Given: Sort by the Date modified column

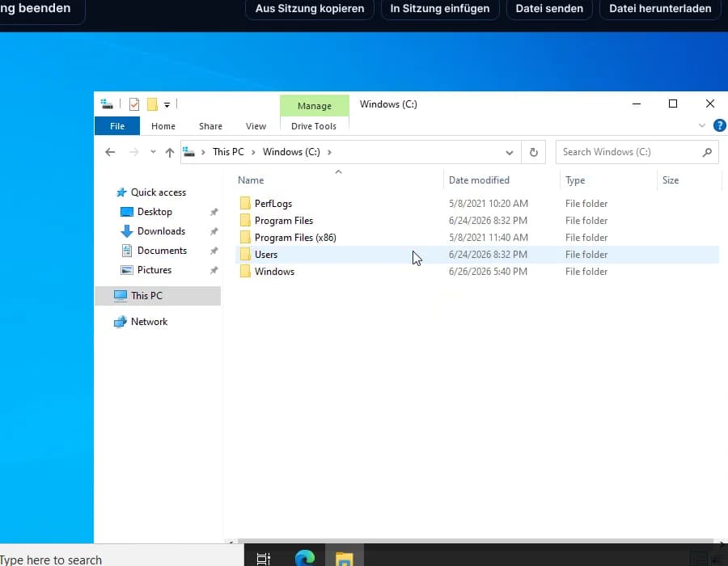Looking at the screenshot, I should tap(502, 180).
